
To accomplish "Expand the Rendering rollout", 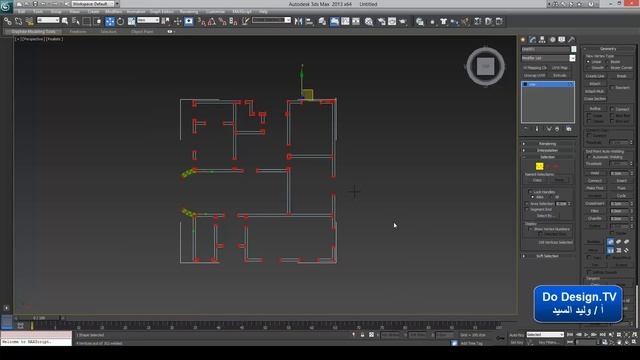I will pos(548,144).
